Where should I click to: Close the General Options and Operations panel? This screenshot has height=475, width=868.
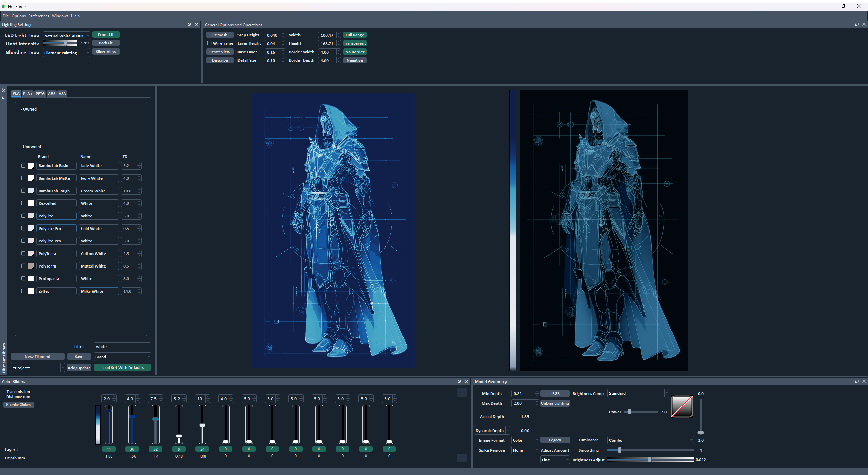pyautogui.click(x=864, y=24)
